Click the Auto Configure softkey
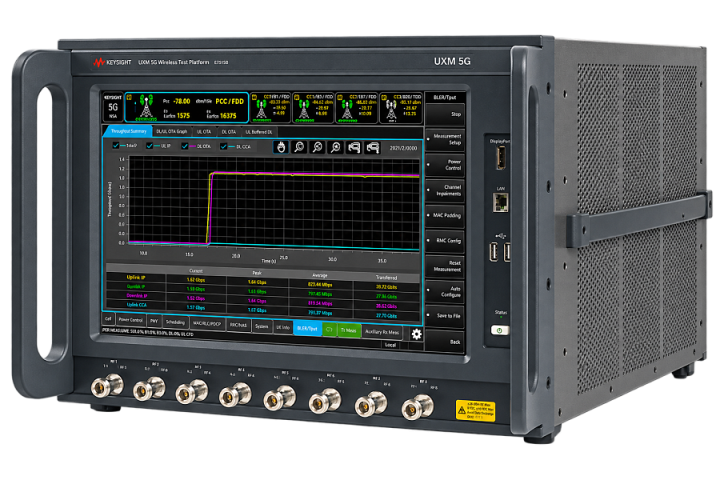Image resolution: width=720 pixels, height=480 pixels. pos(444,292)
